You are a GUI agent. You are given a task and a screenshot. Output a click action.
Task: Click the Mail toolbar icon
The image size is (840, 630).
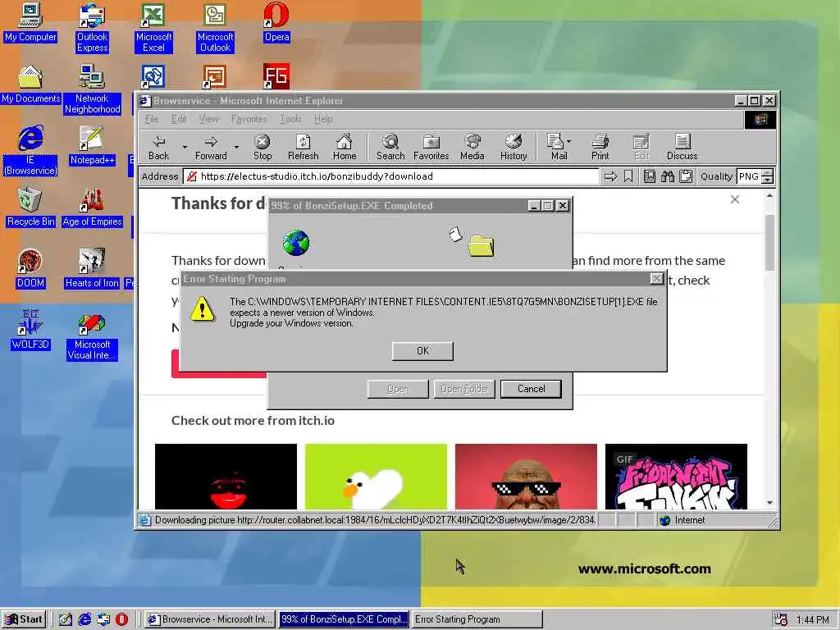click(x=557, y=148)
